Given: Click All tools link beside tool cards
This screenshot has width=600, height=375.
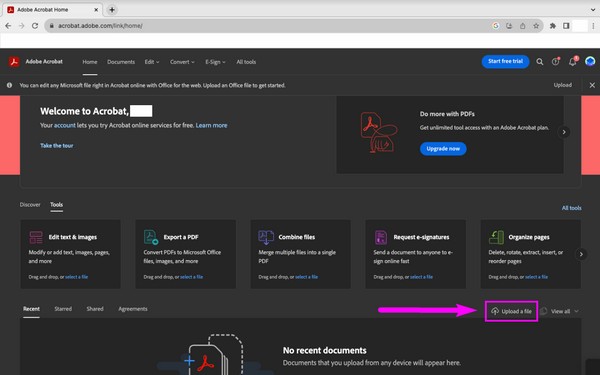Looking at the screenshot, I should [x=571, y=208].
